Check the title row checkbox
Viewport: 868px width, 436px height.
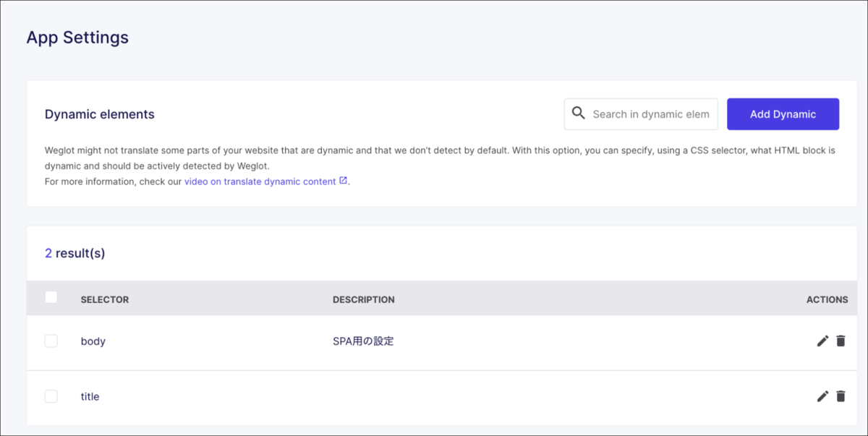point(51,396)
